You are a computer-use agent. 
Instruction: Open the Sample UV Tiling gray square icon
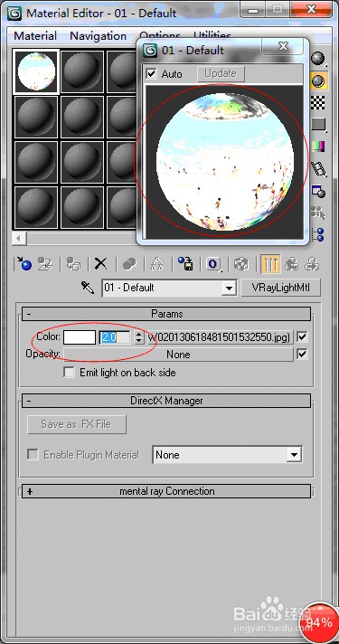(318, 124)
